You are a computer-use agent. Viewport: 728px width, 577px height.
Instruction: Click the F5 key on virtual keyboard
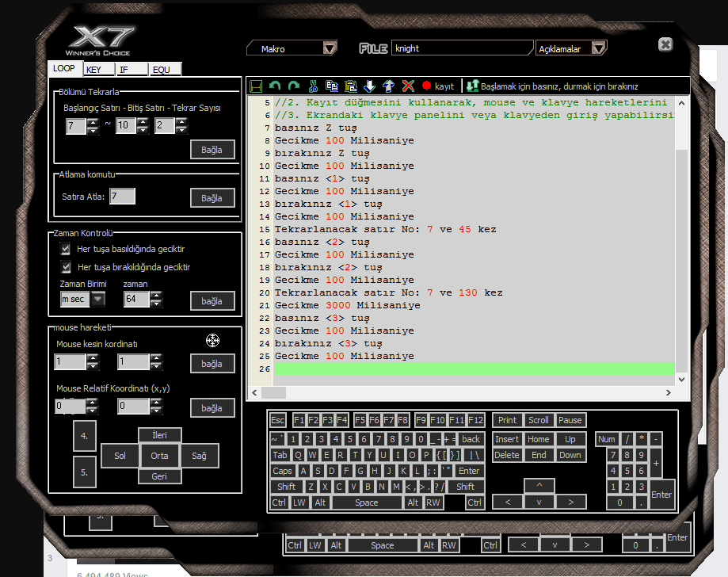click(360, 420)
